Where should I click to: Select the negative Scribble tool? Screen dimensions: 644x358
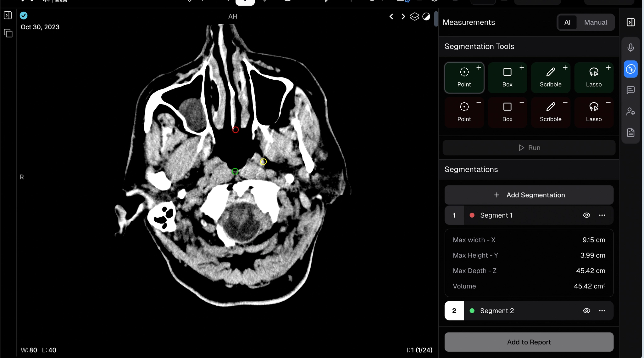(x=551, y=112)
